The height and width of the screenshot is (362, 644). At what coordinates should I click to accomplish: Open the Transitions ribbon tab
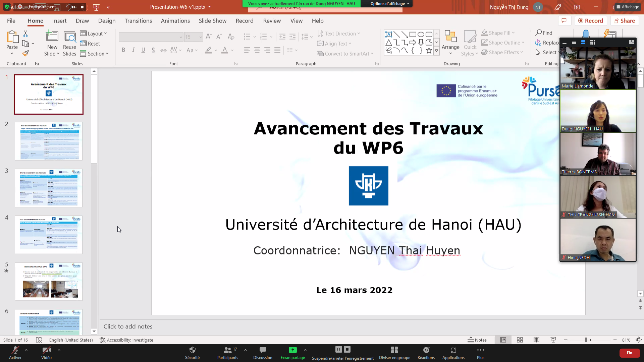click(x=138, y=21)
